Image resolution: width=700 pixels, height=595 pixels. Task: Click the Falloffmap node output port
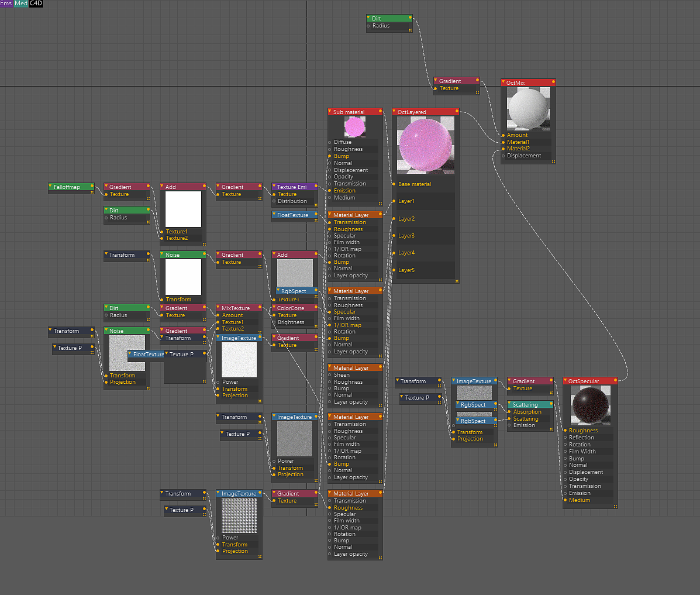92,186
